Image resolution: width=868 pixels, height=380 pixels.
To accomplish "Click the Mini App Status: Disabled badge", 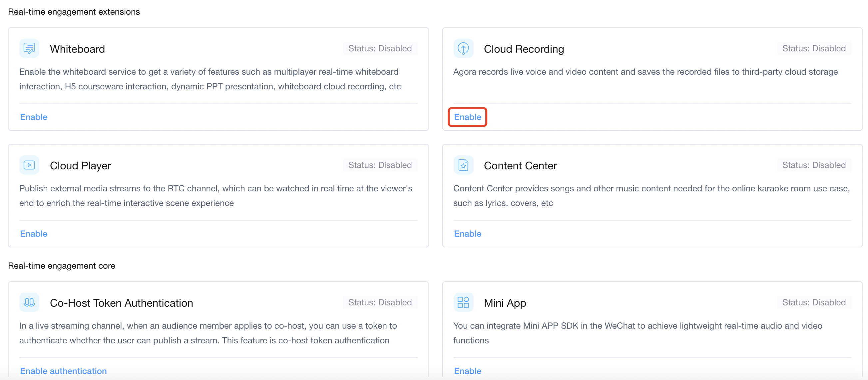I will tap(814, 302).
